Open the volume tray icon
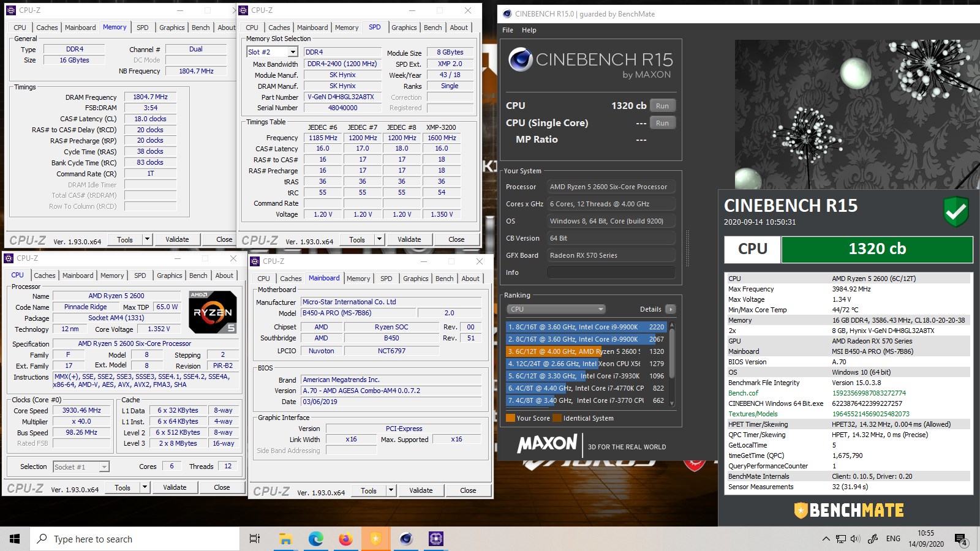 click(x=855, y=539)
